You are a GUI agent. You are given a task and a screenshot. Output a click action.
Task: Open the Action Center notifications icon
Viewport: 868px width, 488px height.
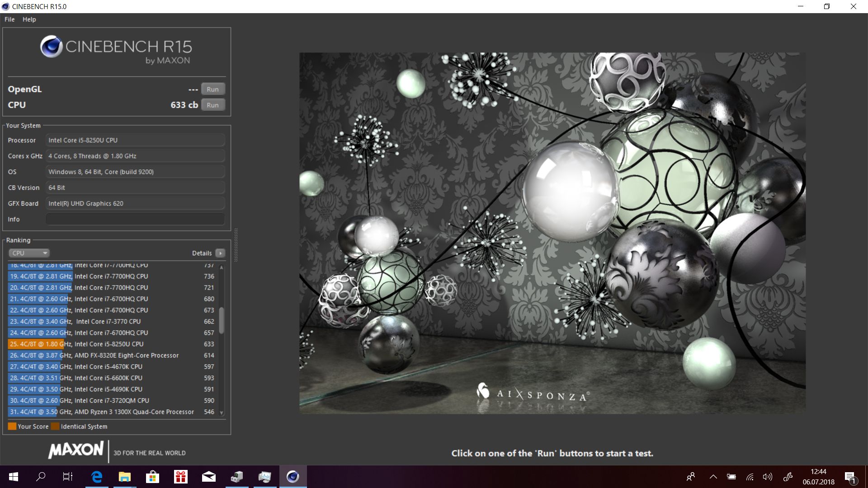coord(850,477)
